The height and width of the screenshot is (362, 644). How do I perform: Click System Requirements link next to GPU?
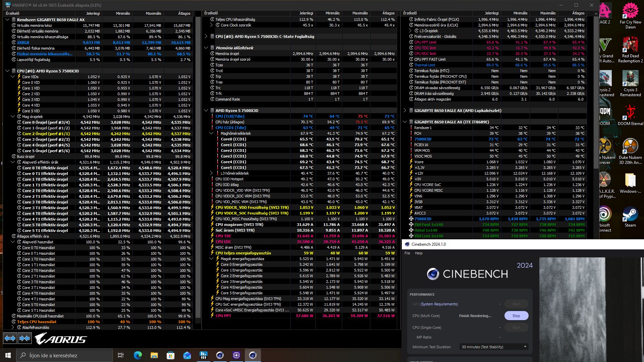(439, 304)
